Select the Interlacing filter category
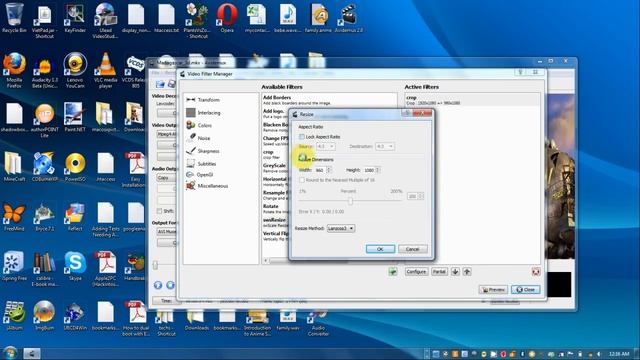 (x=203, y=113)
